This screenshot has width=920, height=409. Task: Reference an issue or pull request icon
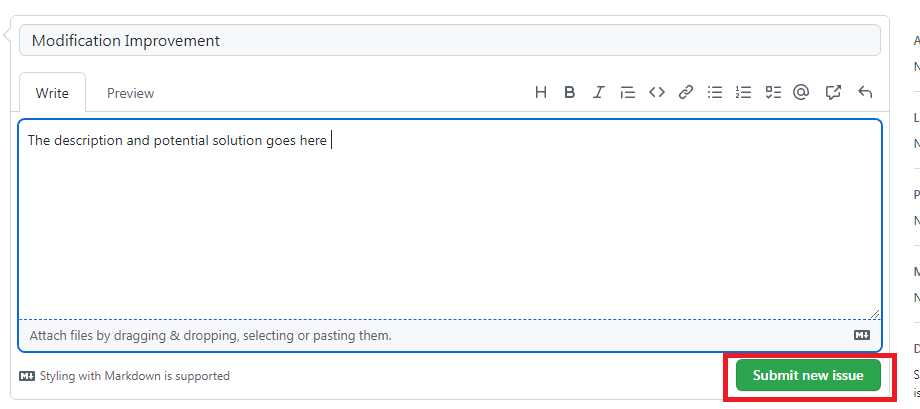[x=833, y=93]
